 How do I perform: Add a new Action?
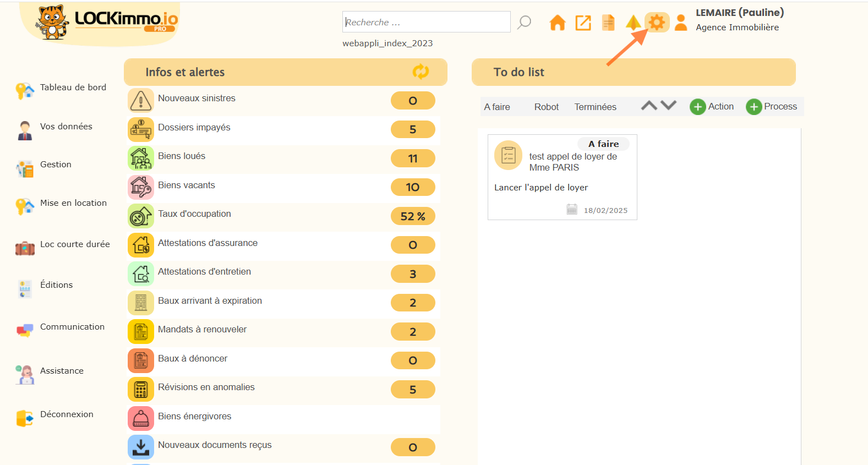tap(712, 107)
